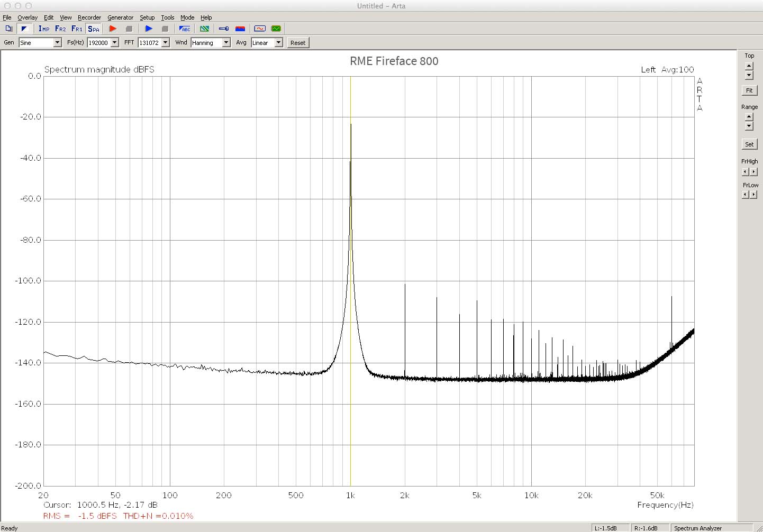Open the Gen signal type dropdown showing Sine
Viewport: 763px width, 532px height.
tap(40, 42)
